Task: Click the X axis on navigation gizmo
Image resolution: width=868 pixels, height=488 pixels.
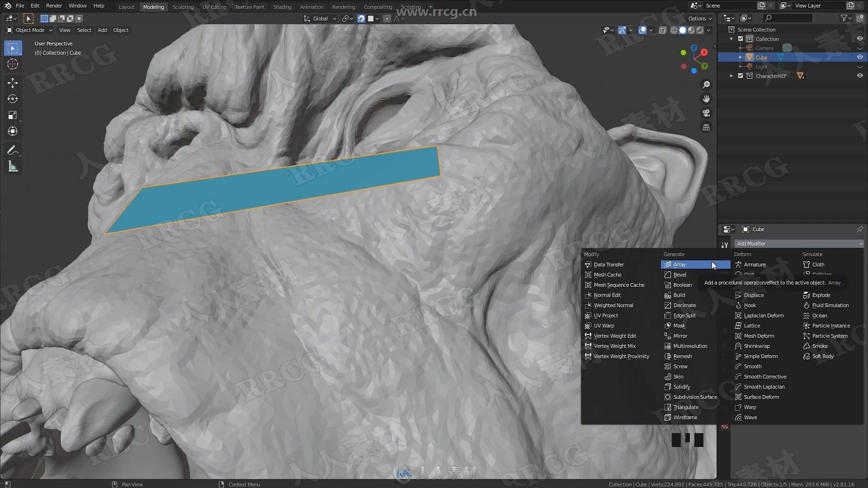Action: 704,52
